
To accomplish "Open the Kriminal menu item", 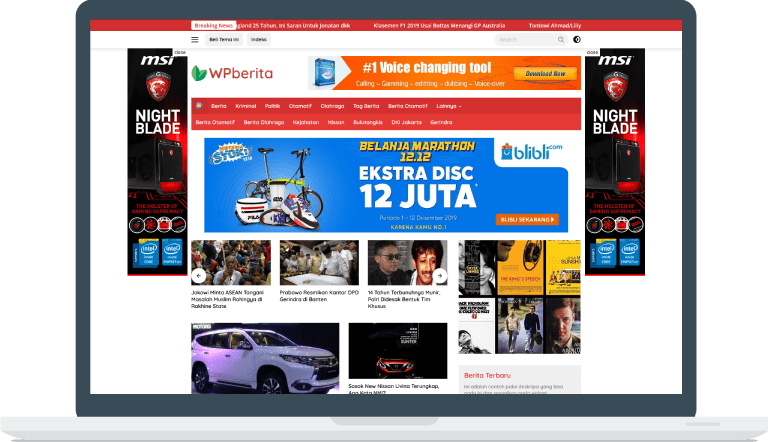I will tap(246, 106).
